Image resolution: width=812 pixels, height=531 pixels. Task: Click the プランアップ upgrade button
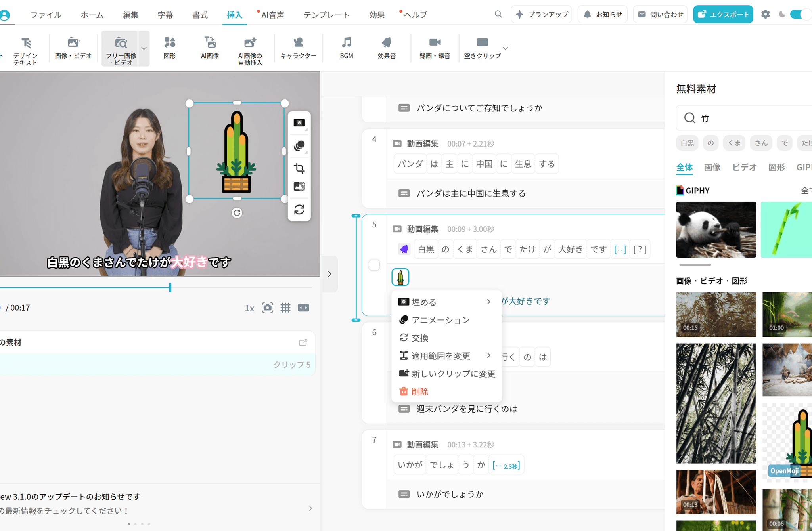click(542, 15)
